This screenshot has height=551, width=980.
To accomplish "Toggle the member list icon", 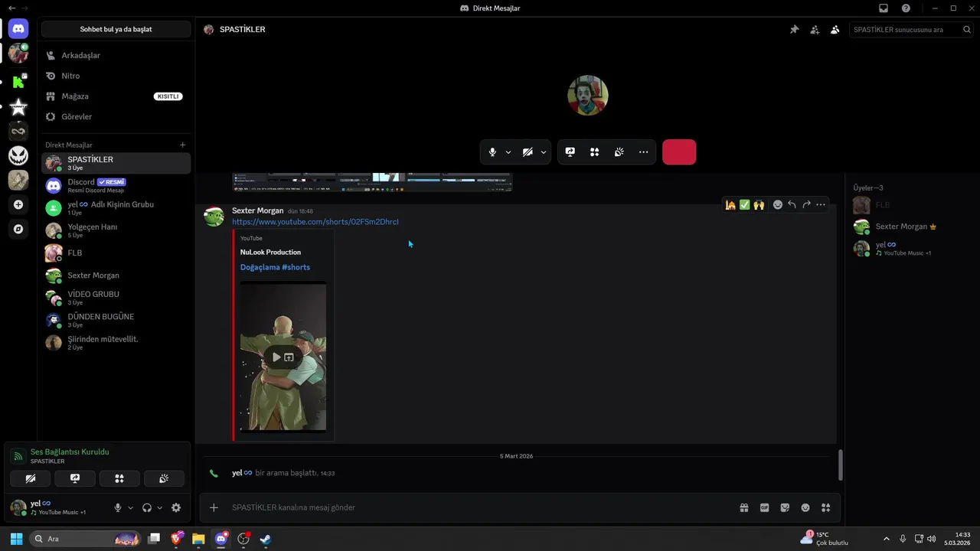I will coord(835,30).
